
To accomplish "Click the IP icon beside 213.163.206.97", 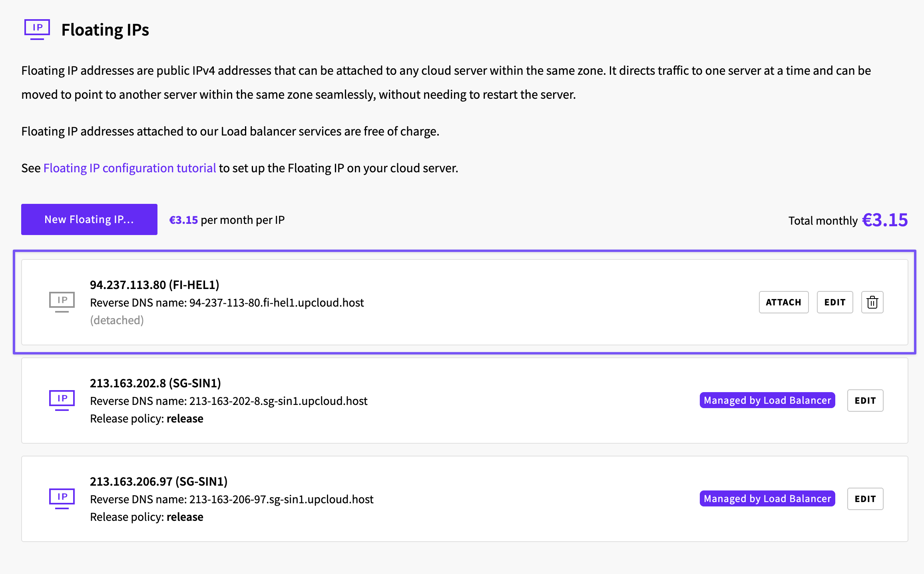I will tap(62, 498).
